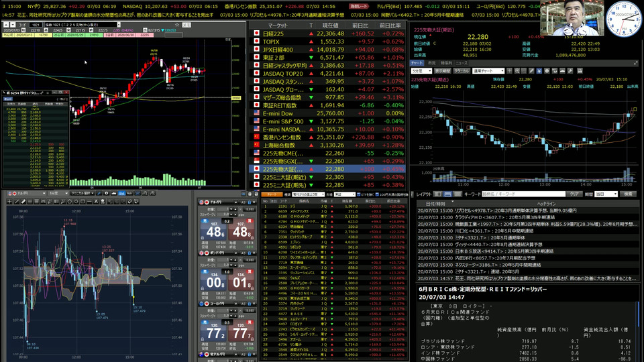Screen dimensions: 644x362
Task: Open the orange チャート tab in ranking panel
Action: (272, 194)
